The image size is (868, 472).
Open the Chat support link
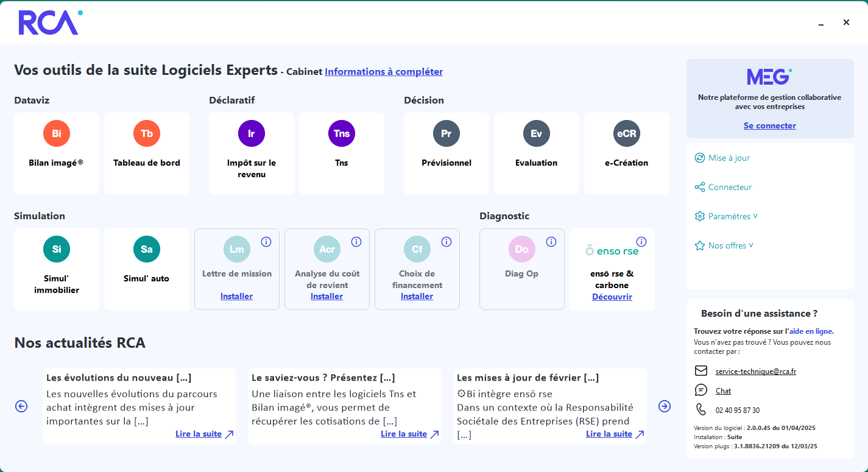[723, 391]
